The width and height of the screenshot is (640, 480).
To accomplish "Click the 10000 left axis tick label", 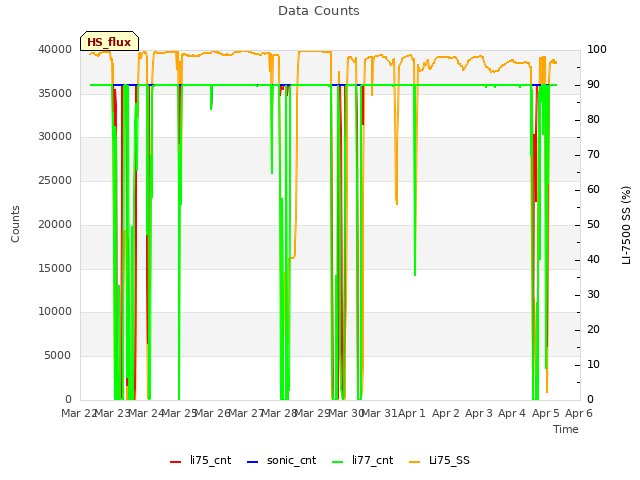I will tap(55, 312).
